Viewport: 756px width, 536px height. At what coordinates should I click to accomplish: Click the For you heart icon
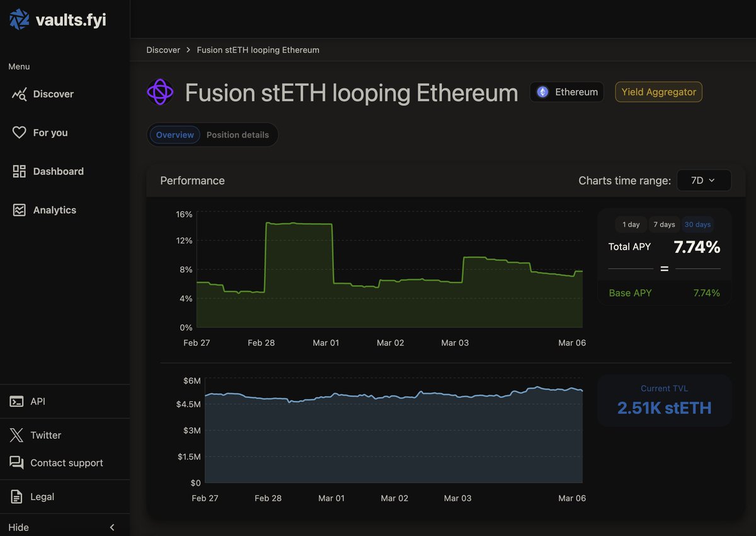20,132
